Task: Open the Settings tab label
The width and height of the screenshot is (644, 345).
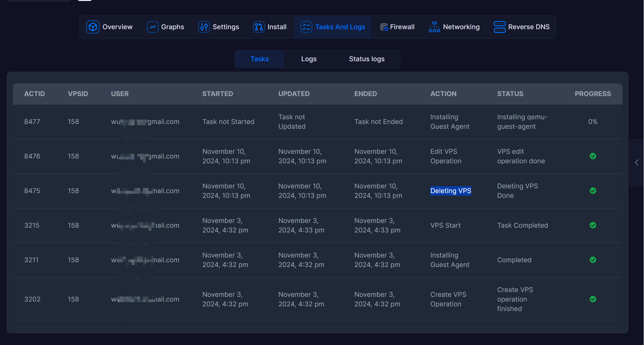Action: pos(226,27)
